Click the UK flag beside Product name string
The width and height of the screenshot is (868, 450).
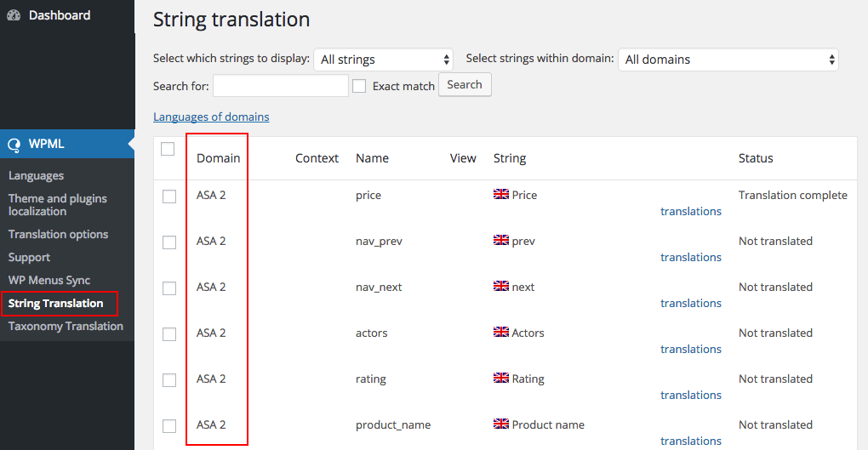pos(501,424)
